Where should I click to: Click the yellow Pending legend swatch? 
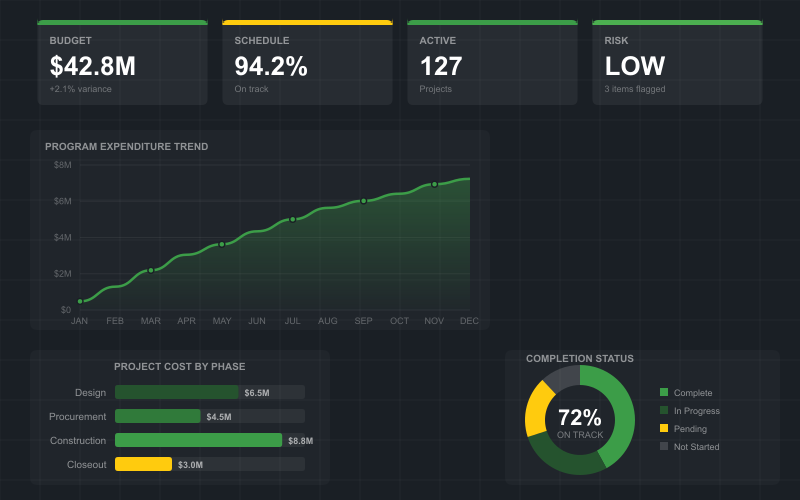pyautogui.click(x=664, y=428)
